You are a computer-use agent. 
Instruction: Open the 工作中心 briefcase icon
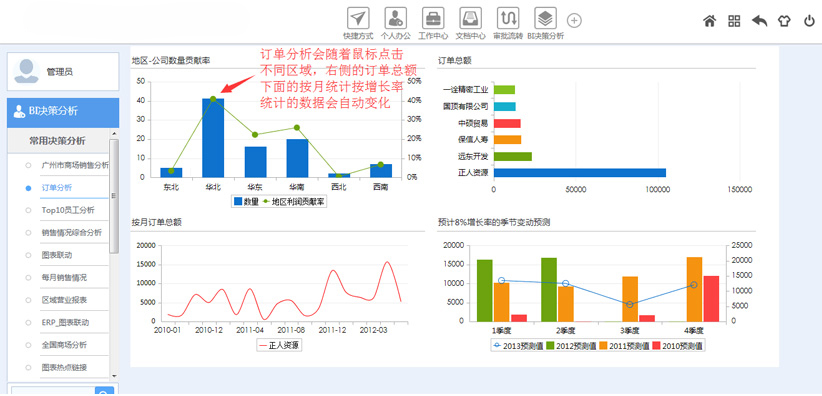[x=433, y=18]
